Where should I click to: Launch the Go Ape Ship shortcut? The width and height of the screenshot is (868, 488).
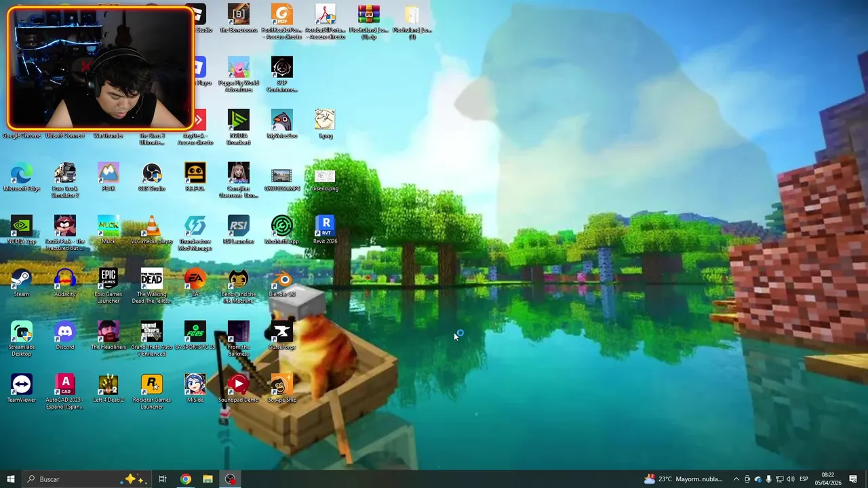click(x=282, y=388)
